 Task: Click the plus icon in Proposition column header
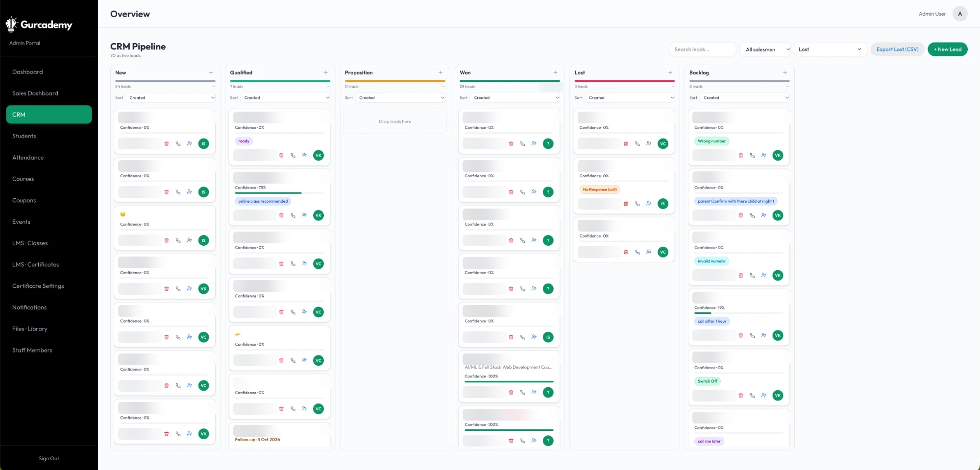point(441,72)
